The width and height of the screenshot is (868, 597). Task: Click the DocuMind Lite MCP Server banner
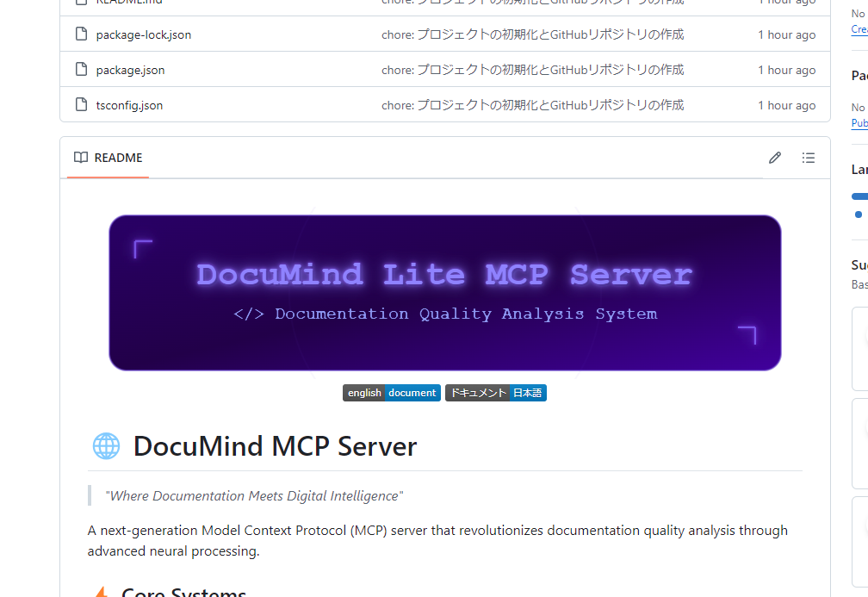(444, 293)
